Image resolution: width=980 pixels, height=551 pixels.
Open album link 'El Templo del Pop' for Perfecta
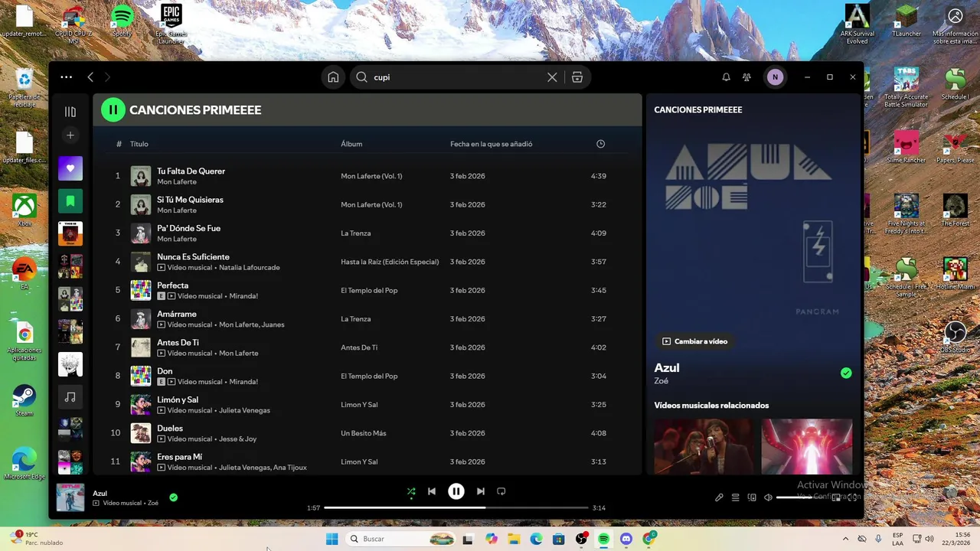tap(369, 291)
